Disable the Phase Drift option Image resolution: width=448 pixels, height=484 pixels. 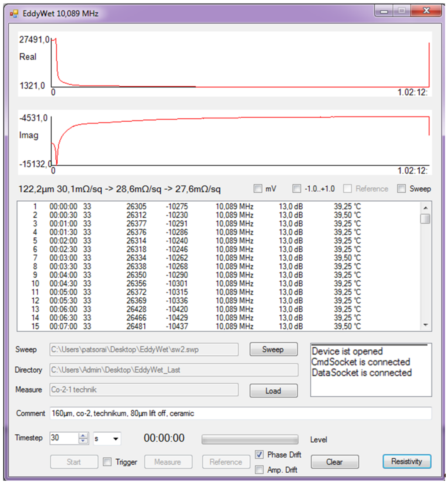click(259, 455)
